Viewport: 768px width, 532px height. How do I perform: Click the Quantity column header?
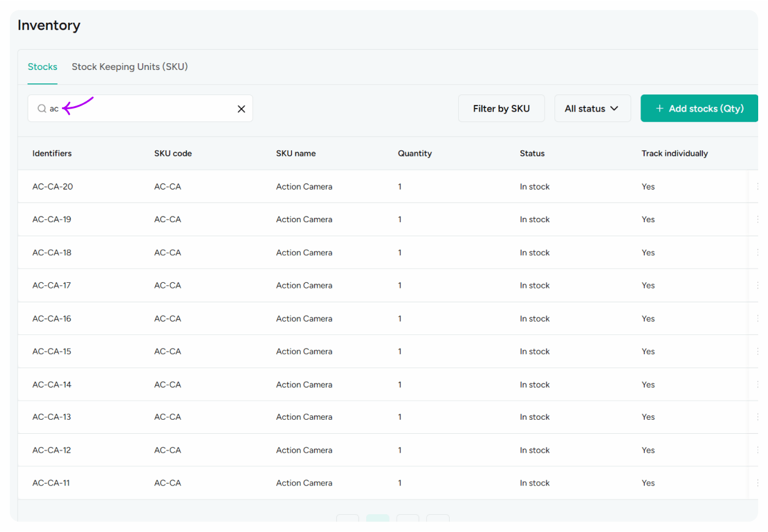(x=415, y=153)
